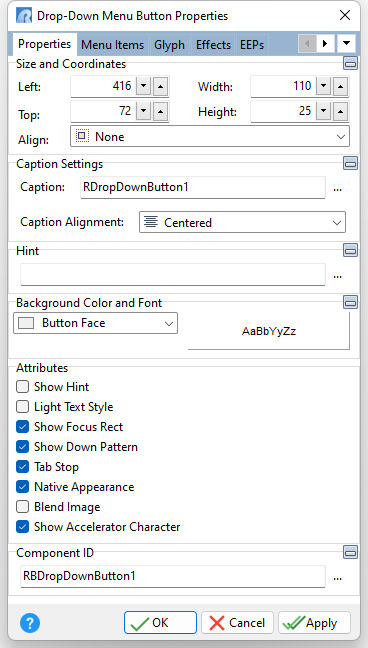
Task: Open the hint editor ellipsis button
Action: click(338, 275)
